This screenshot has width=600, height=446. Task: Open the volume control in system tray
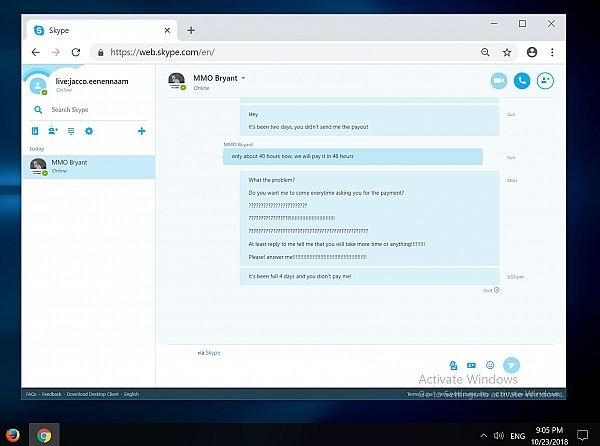tap(499, 436)
